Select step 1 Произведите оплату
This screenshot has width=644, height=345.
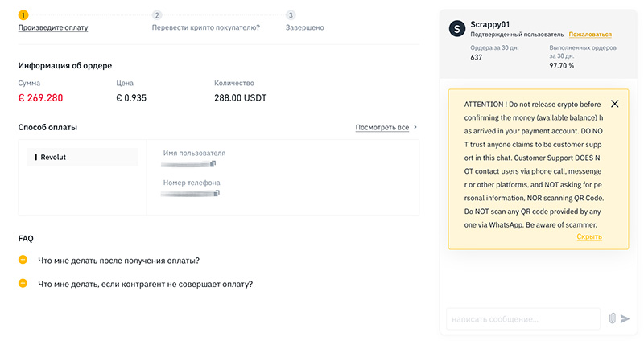click(x=53, y=27)
